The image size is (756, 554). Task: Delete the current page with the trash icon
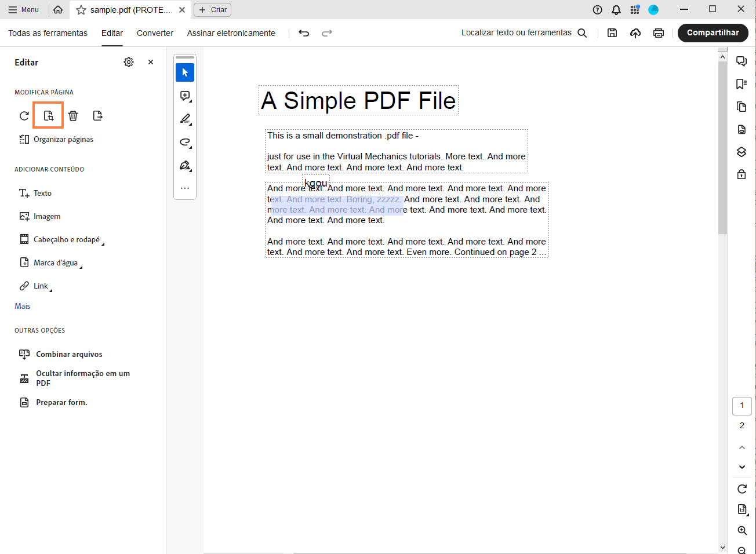[x=72, y=115]
